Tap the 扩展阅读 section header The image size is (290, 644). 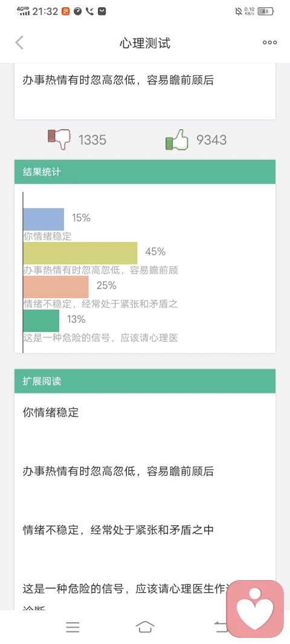pos(145,381)
